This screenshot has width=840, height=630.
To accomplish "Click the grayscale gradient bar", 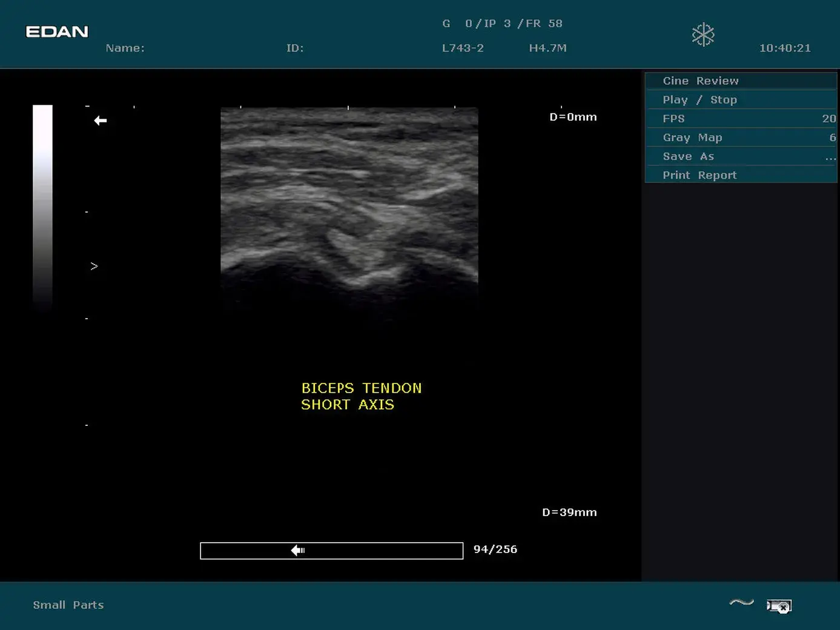I will [42, 206].
